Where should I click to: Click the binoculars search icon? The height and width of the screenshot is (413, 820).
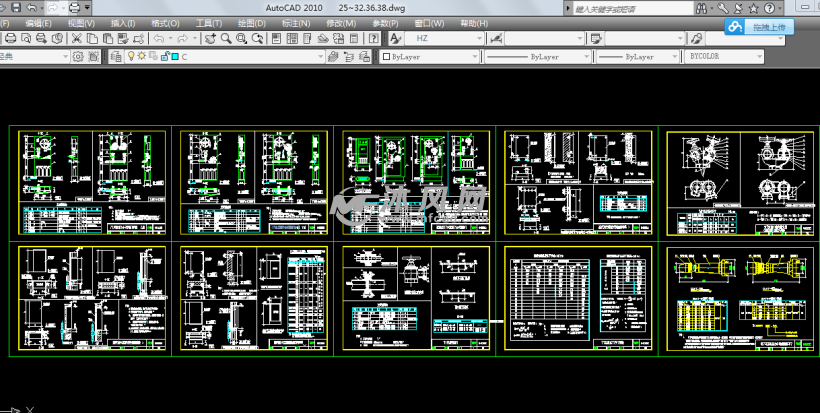tap(701, 8)
